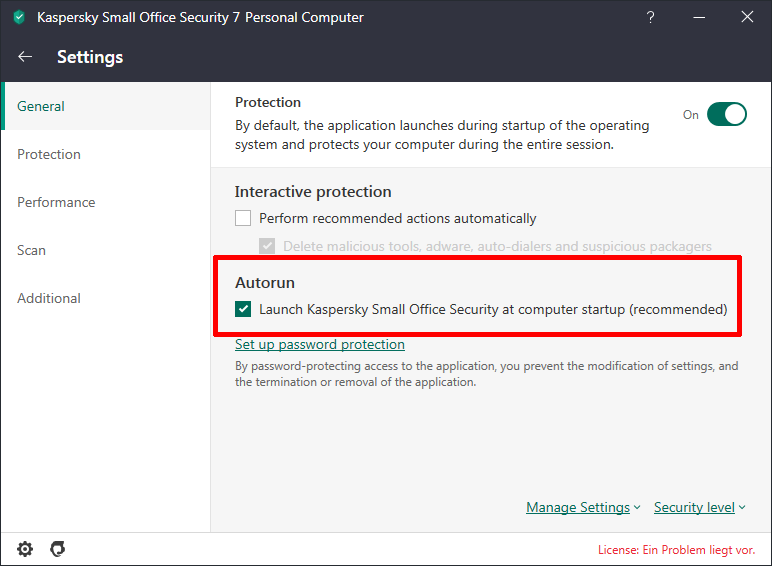
Task: Open the Additional settings section
Action: point(49,298)
